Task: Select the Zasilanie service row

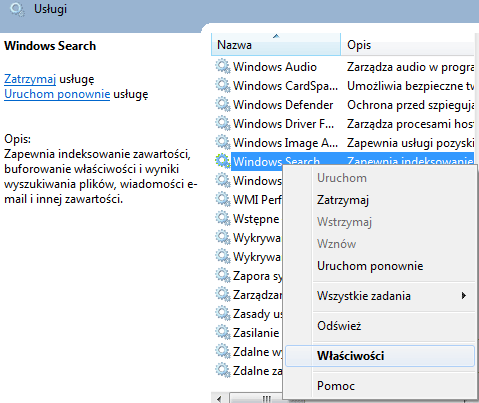Action: 256,333
